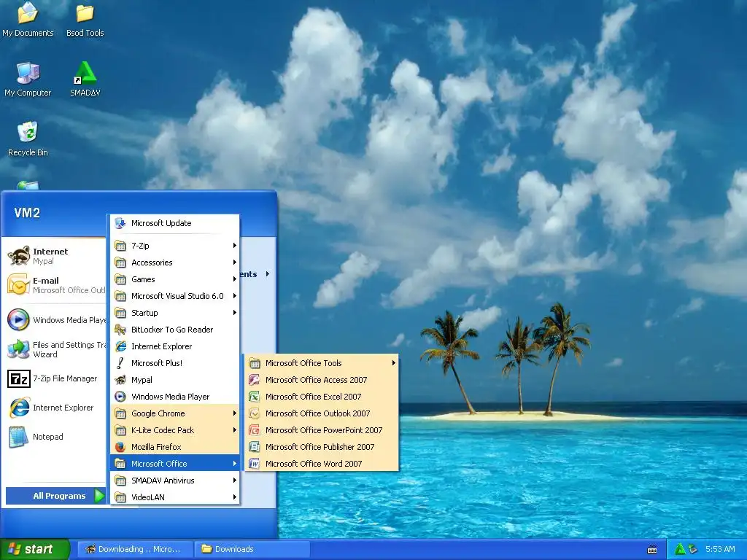Click the Outlook 2007 icon
The height and width of the screenshot is (560, 747).
(x=255, y=413)
